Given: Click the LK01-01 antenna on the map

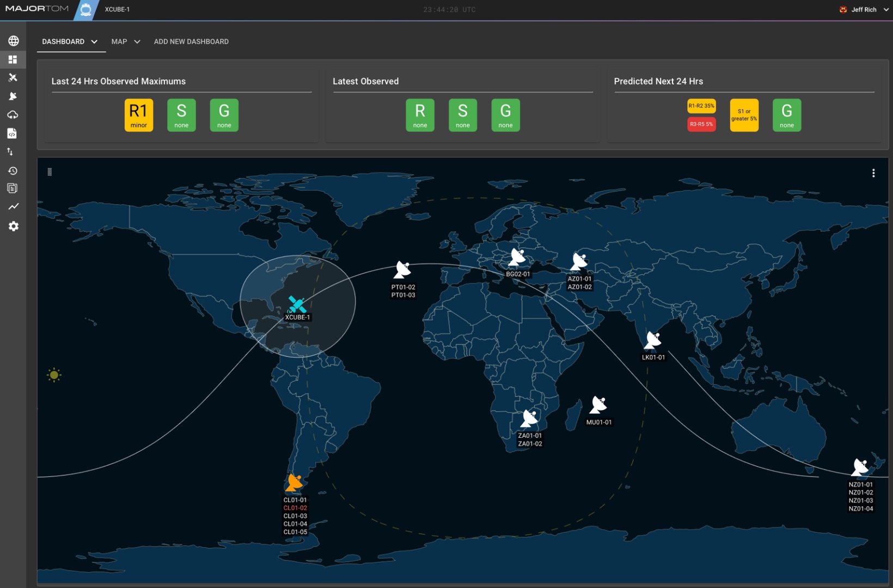Looking at the screenshot, I should [652, 340].
